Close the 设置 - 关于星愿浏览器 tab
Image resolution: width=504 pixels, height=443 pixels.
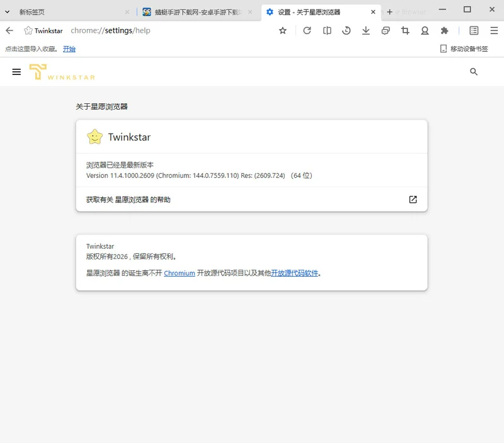[373, 12]
